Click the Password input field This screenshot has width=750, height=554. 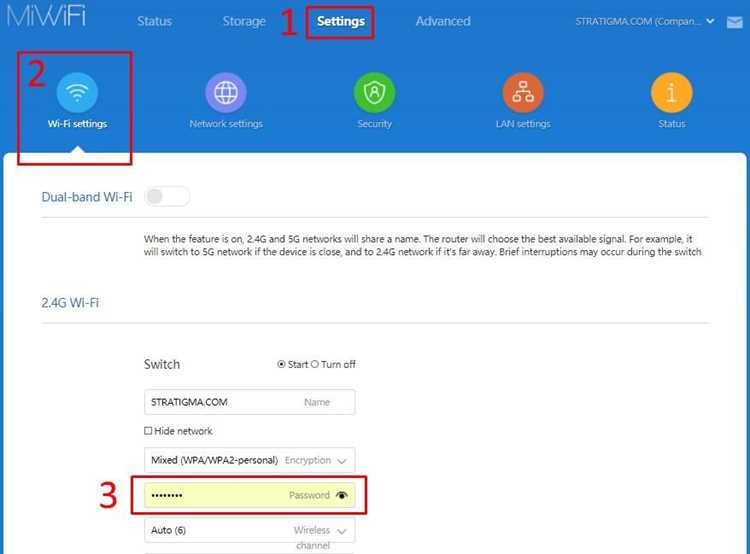click(249, 495)
